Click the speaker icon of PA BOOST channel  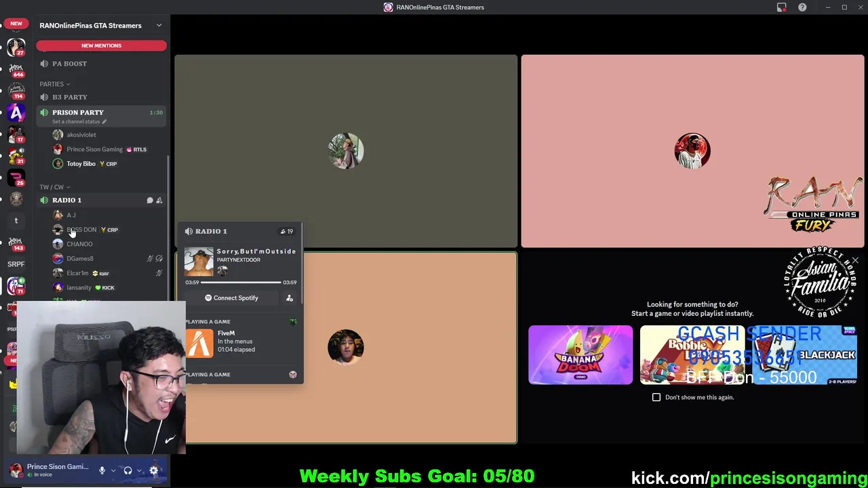(44, 64)
